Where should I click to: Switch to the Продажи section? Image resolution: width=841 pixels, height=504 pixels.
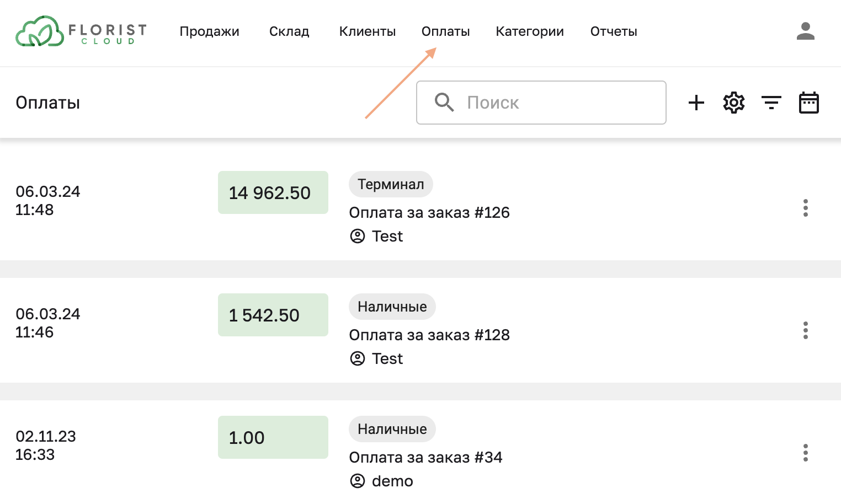click(210, 31)
